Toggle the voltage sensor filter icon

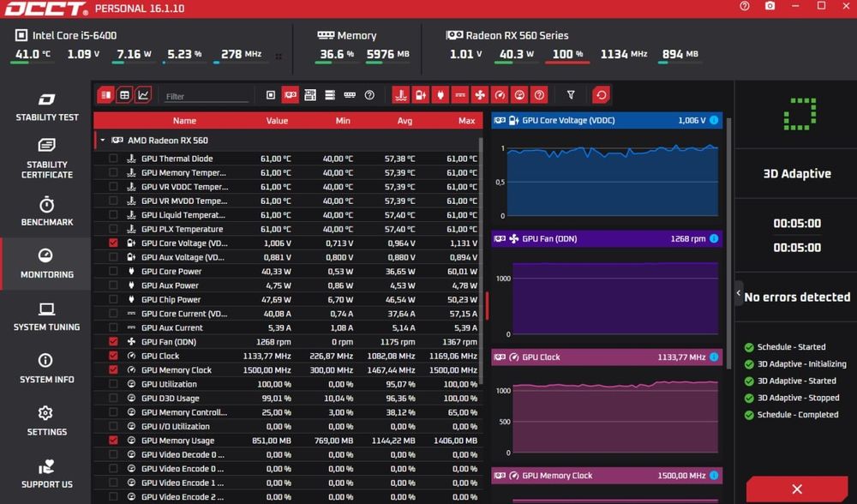pyautogui.click(x=420, y=95)
